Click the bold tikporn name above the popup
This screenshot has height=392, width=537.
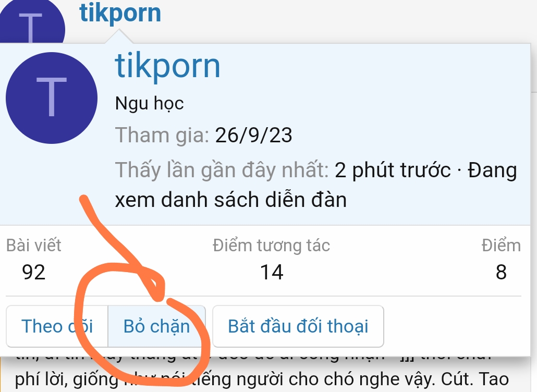[x=120, y=14]
